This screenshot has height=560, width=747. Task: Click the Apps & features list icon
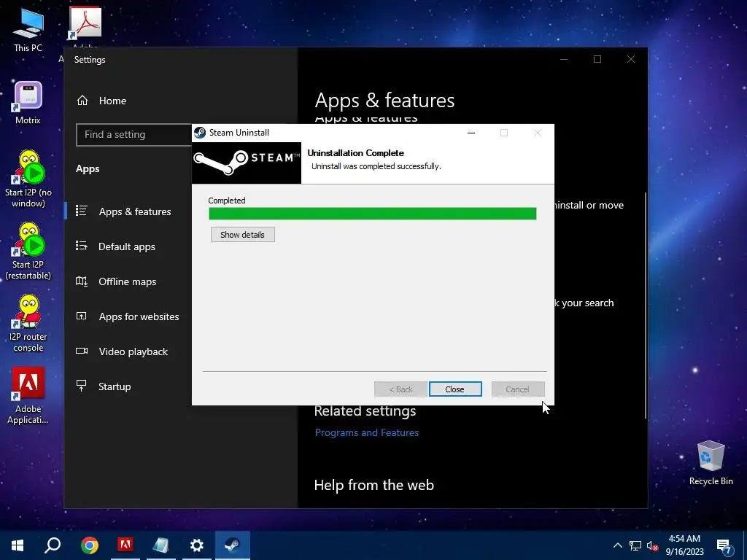coord(82,211)
